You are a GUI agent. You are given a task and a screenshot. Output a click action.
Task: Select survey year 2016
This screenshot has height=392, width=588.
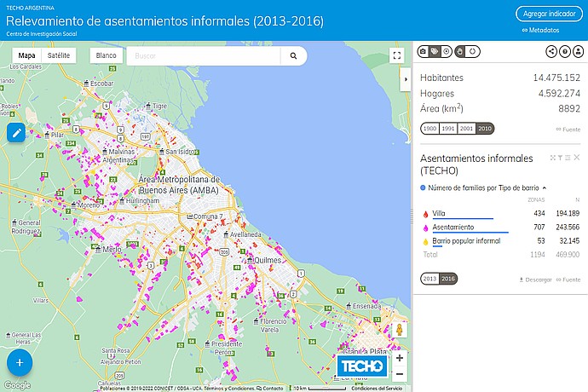(448, 279)
